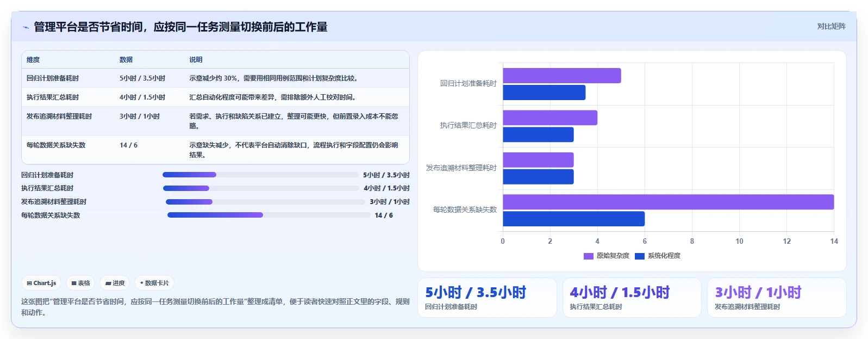The image size is (868, 339).
Task: Click purple chart bar for 执行结果汇总耗时
Action: point(550,118)
